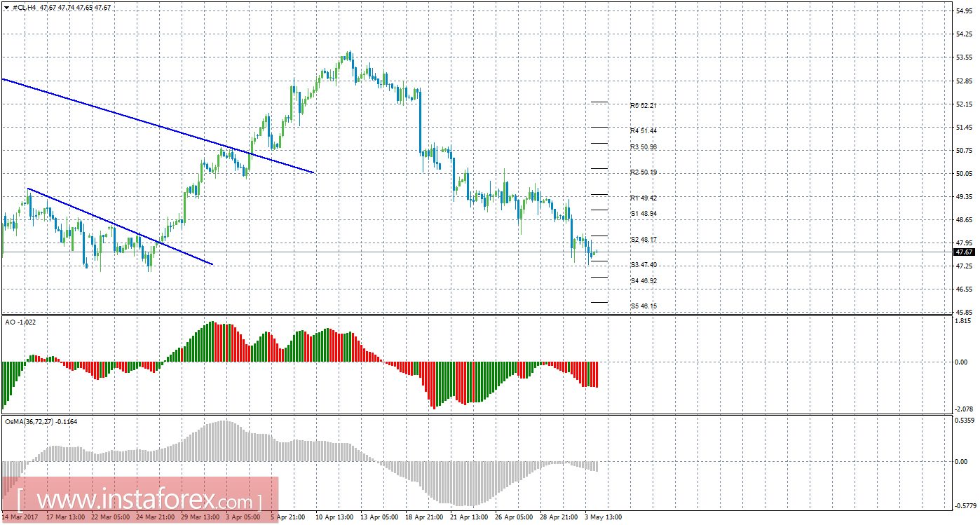The height and width of the screenshot is (525, 980).
Task: Click OsMA scale value 0.5359
Action: pyautogui.click(x=965, y=421)
